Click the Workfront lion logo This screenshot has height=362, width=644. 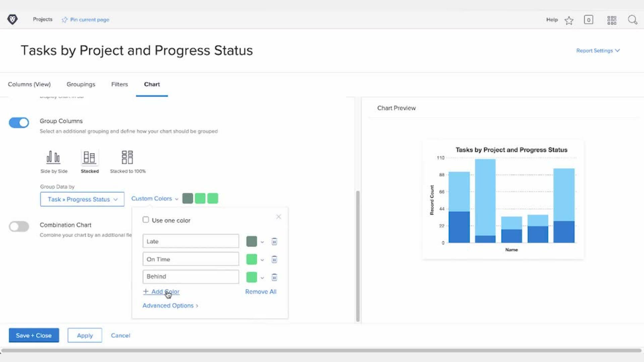[12, 19]
